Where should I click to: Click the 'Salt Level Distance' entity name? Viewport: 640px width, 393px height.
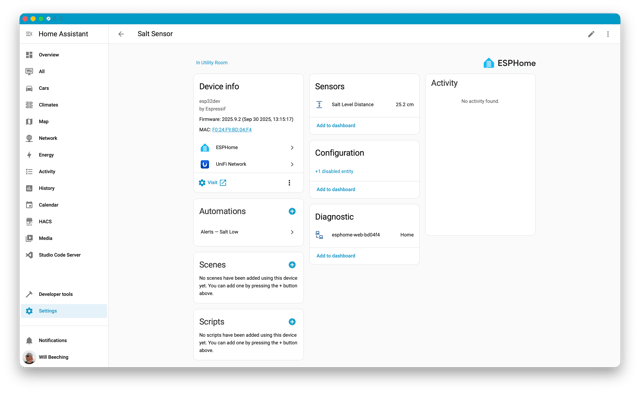(353, 104)
